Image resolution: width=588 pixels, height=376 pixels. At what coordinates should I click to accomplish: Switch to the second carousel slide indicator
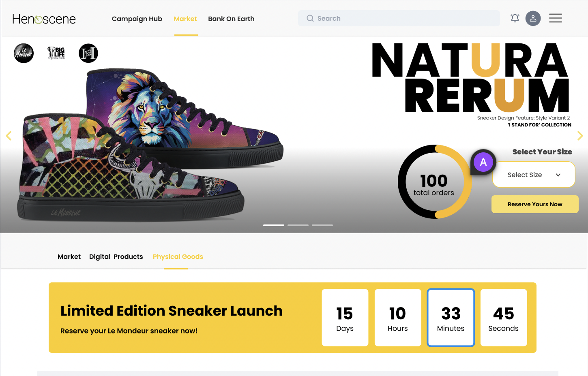(298, 225)
